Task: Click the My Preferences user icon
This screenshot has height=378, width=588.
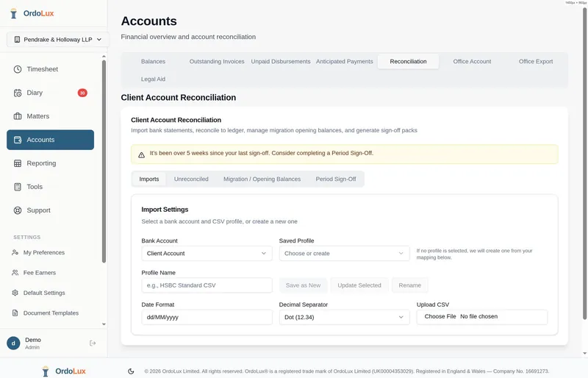Action: click(x=15, y=252)
